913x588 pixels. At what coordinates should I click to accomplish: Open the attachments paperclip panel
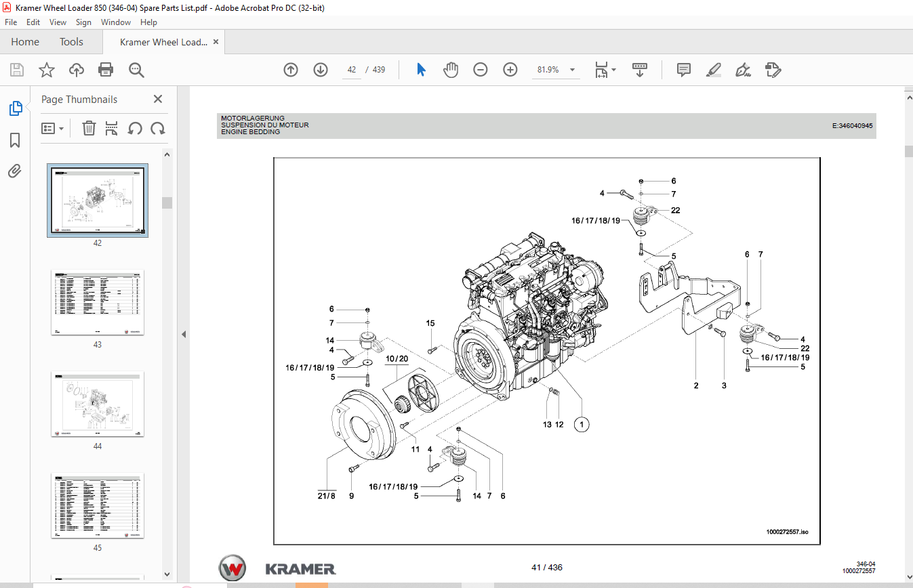coord(15,171)
